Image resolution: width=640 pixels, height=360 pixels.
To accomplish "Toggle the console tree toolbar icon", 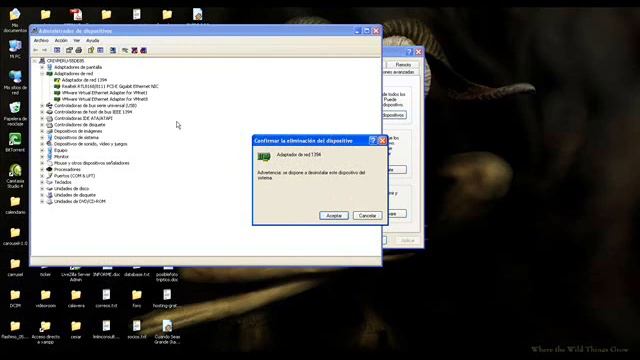I will (x=57, y=50).
